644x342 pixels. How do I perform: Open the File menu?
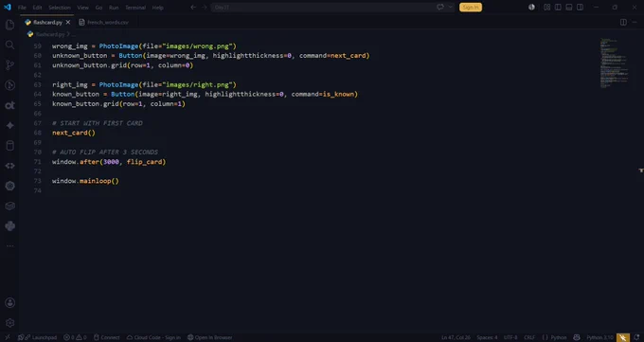coord(22,8)
